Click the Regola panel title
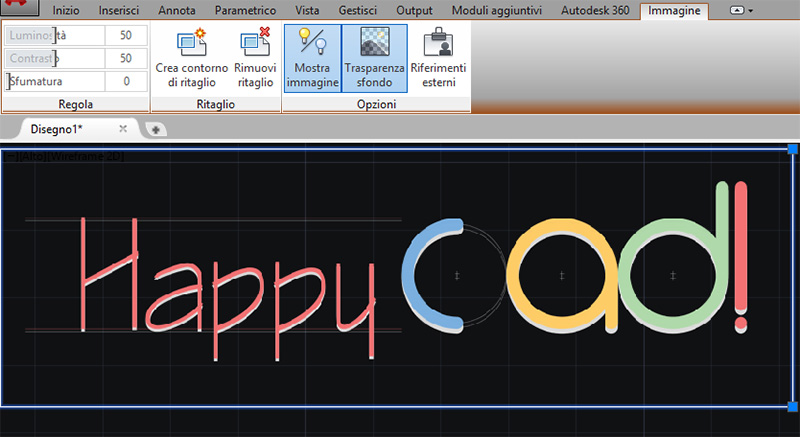 (76, 105)
